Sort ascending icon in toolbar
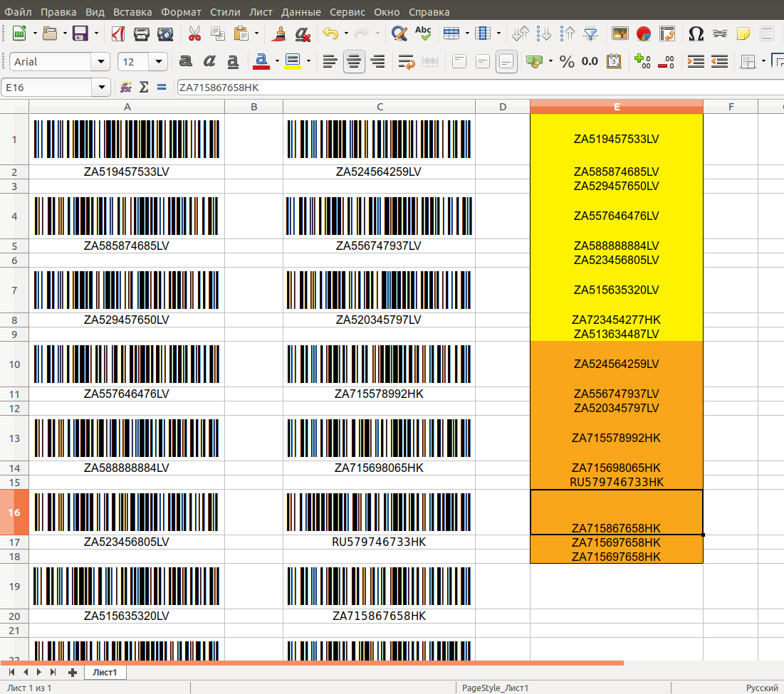Image resolution: width=784 pixels, height=694 pixels. click(x=543, y=33)
